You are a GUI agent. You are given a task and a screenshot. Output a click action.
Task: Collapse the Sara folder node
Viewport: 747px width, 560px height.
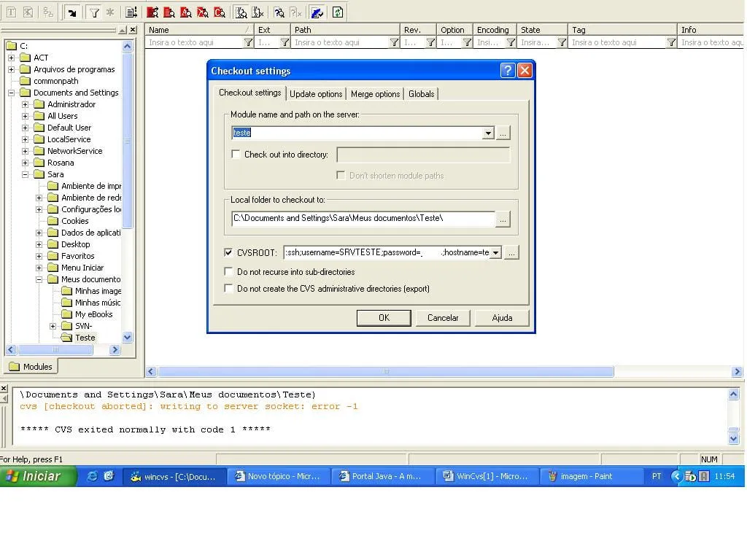(26, 174)
